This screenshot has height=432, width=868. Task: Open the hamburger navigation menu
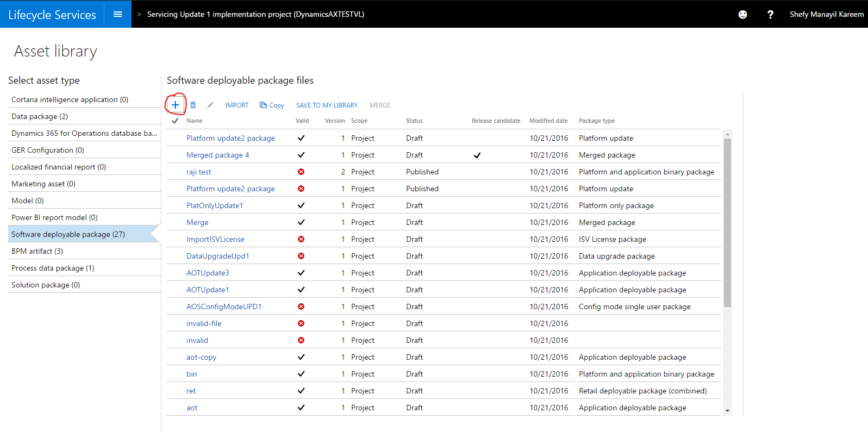tap(117, 14)
